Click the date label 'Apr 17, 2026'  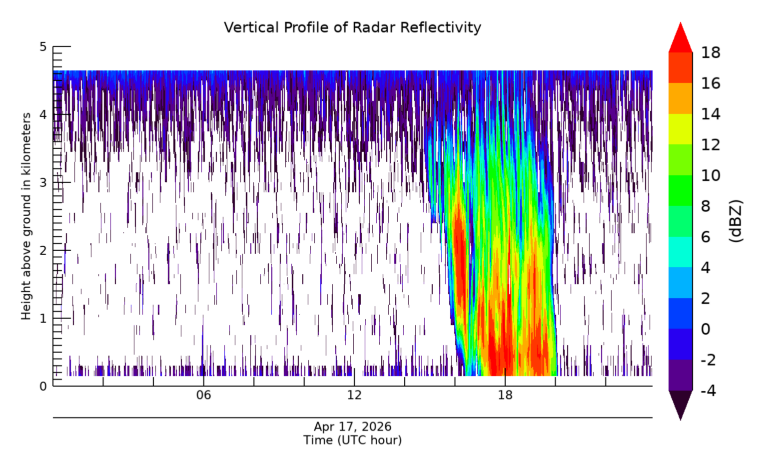352,427
